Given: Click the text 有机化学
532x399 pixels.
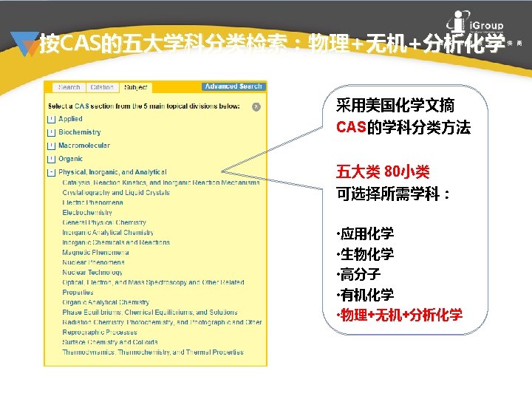Looking at the screenshot, I should coord(367,295).
